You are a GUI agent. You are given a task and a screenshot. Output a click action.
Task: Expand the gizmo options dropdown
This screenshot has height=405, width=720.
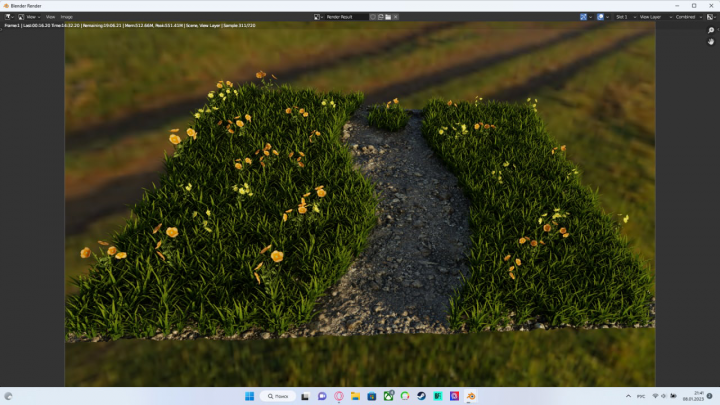(591, 17)
